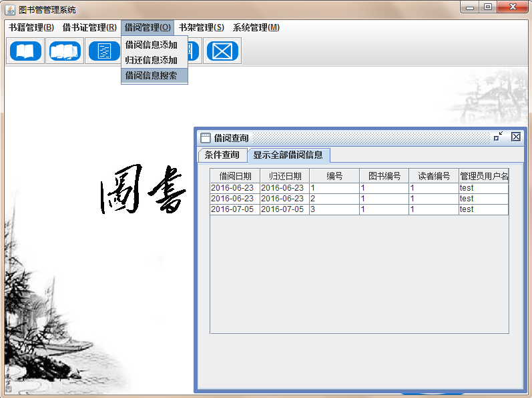
Task: Select test cell in row numbered 3
Action: click(x=484, y=209)
